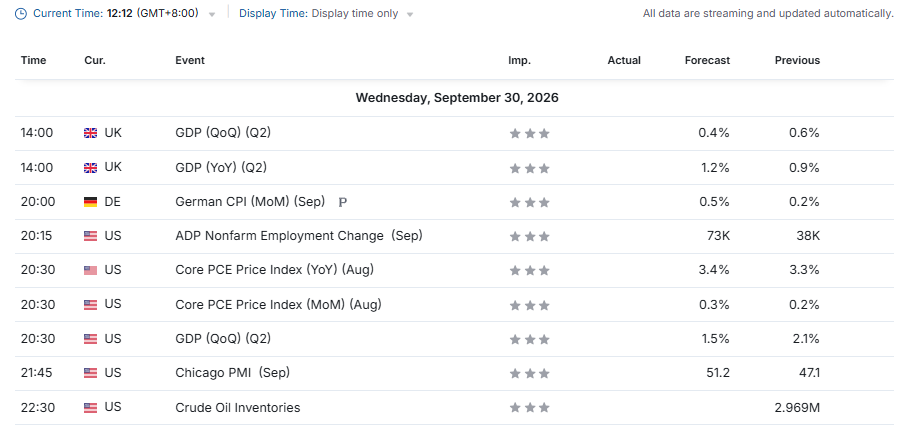
Task: Click the German flag in German CPI row
Action: (x=90, y=202)
